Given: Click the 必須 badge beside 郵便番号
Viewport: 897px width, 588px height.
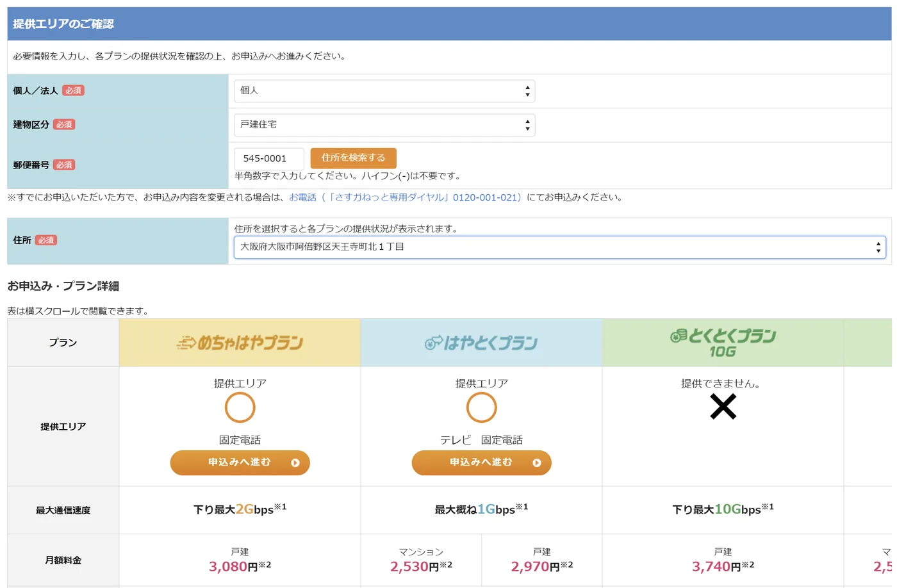Looking at the screenshot, I should coord(64,165).
